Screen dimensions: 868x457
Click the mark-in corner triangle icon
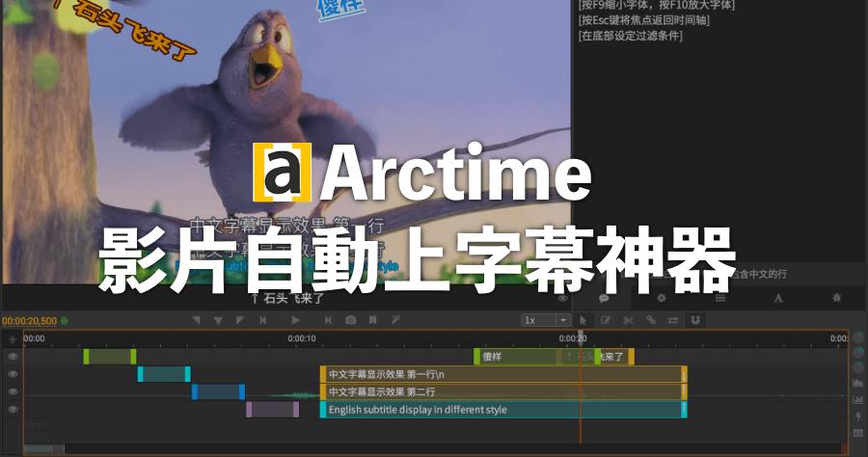pyautogui.click(x=196, y=320)
